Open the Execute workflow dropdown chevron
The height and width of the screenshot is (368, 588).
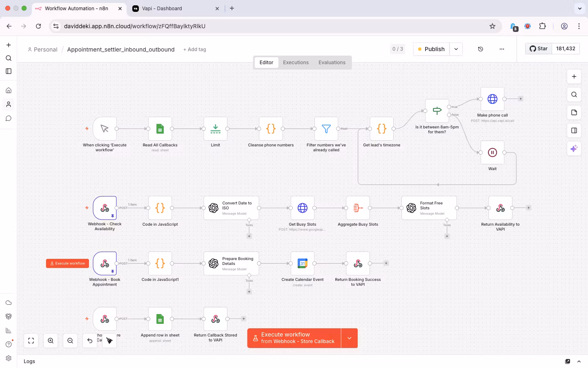pyautogui.click(x=349, y=338)
